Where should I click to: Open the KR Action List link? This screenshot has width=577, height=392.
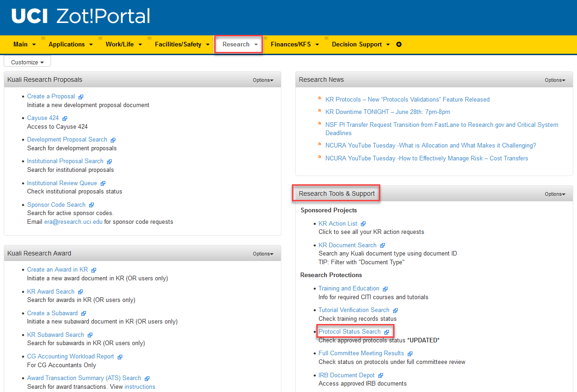tap(338, 223)
